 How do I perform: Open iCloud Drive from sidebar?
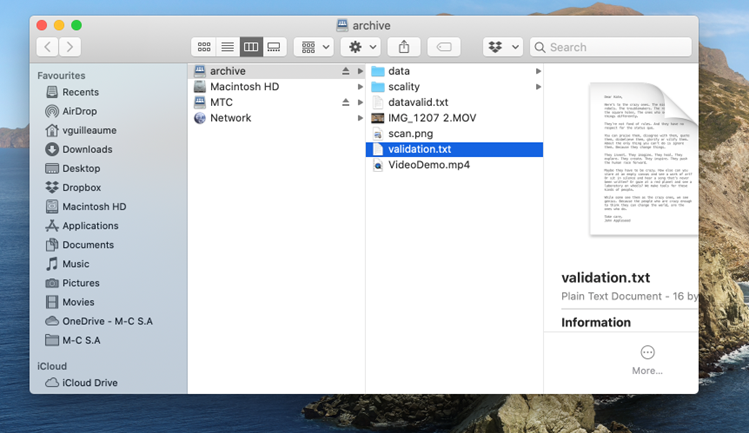click(x=89, y=383)
